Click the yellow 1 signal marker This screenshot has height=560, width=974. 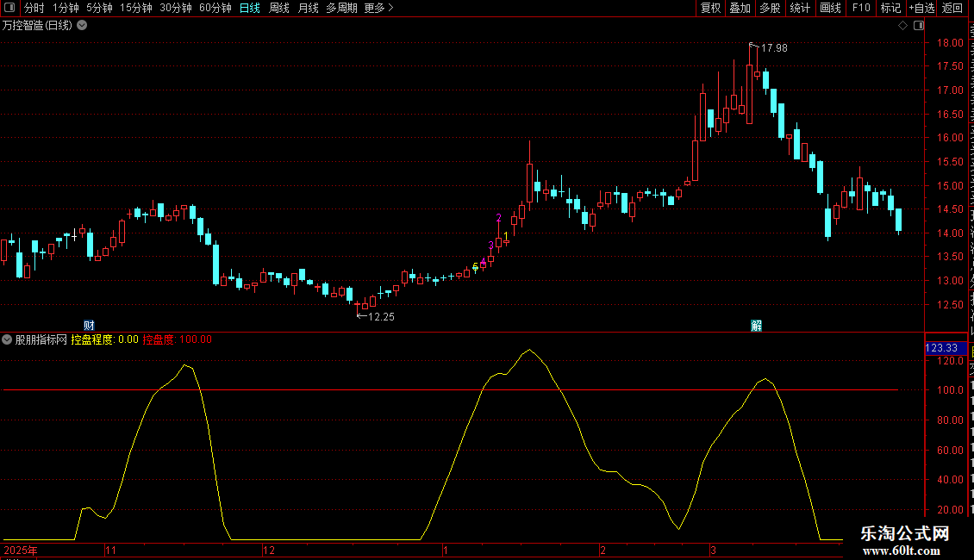click(506, 235)
